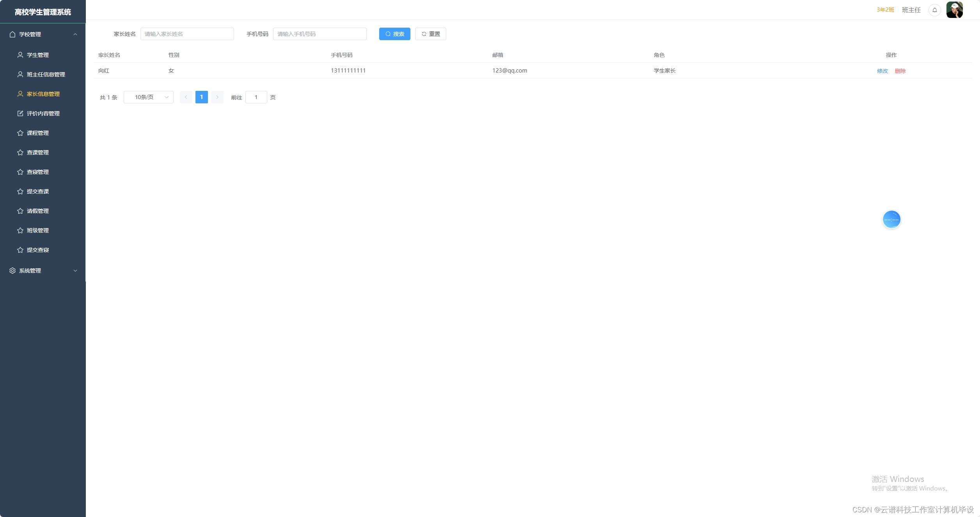Focus the 家长姓名 input field
This screenshot has width=980, height=517.
point(187,34)
